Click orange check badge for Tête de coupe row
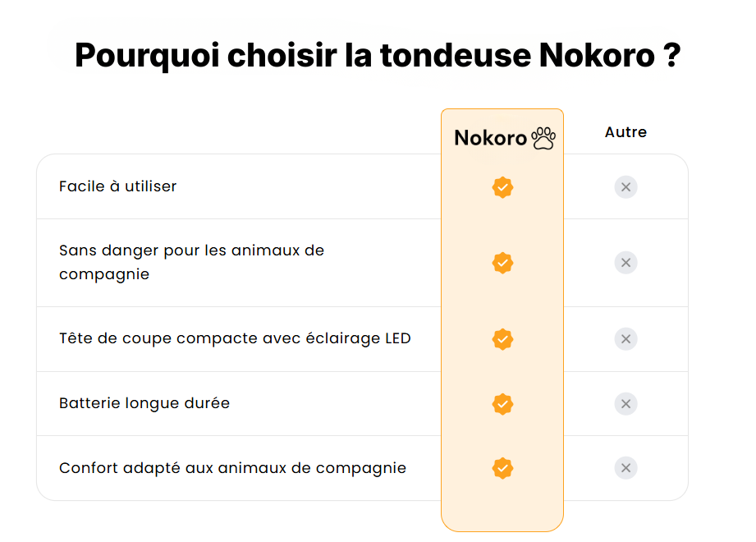Image resolution: width=756 pixels, height=542 pixels. click(502, 338)
